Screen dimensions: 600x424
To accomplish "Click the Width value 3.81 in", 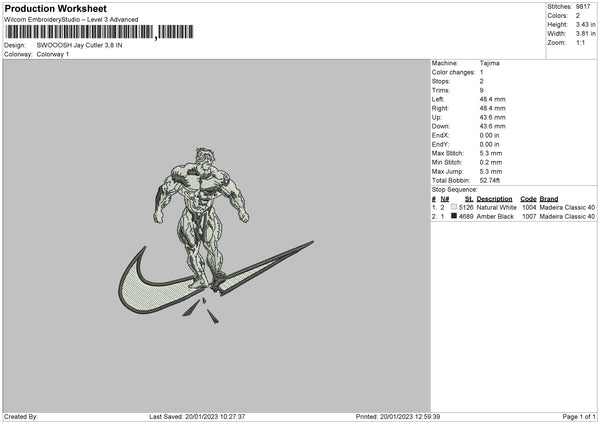I will [x=585, y=34].
